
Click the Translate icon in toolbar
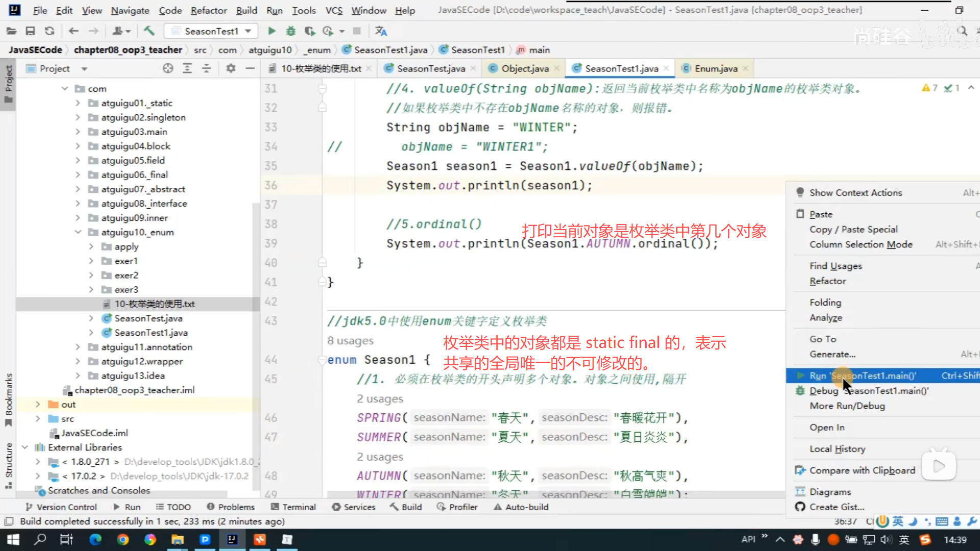381,31
